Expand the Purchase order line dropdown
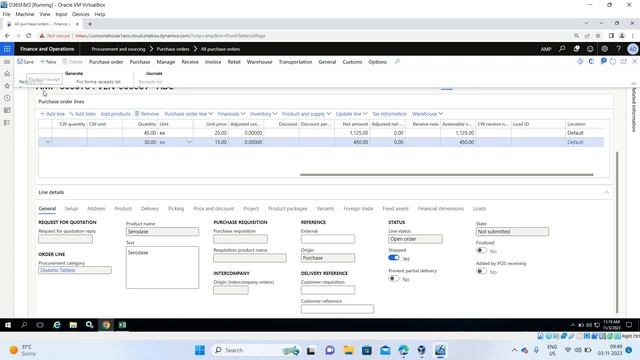The image size is (640, 360). [189, 114]
